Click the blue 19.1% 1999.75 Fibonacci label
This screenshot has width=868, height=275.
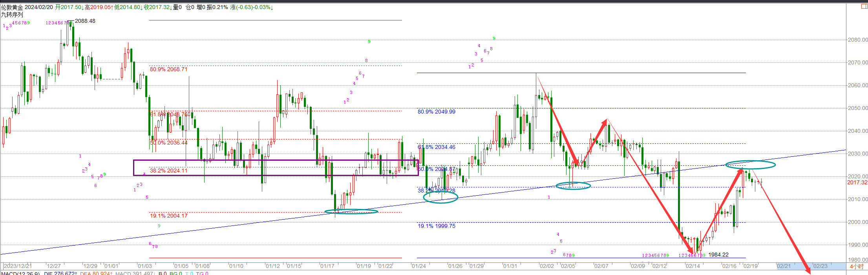pos(437,226)
